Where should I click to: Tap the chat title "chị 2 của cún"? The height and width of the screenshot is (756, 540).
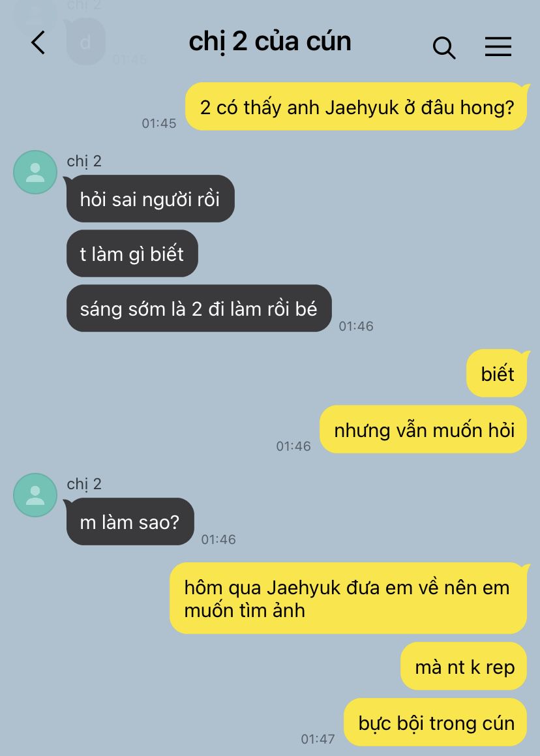(x=270, y=42)
